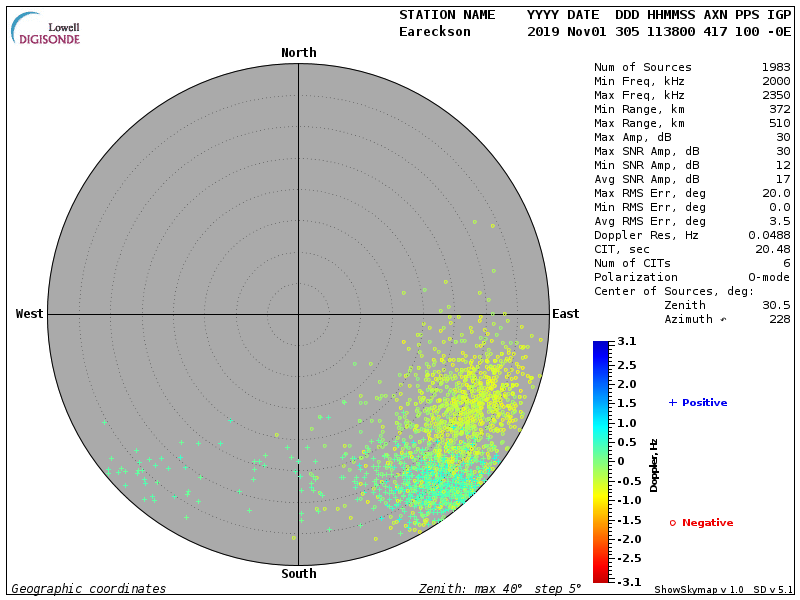This screenshot has height=600, width=800.
Task: Select the East direction label
Action: tap(565, 314)
